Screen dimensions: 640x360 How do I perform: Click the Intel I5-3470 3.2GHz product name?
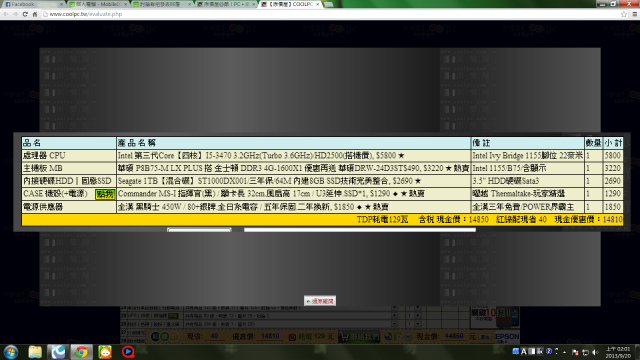[261, 156]
